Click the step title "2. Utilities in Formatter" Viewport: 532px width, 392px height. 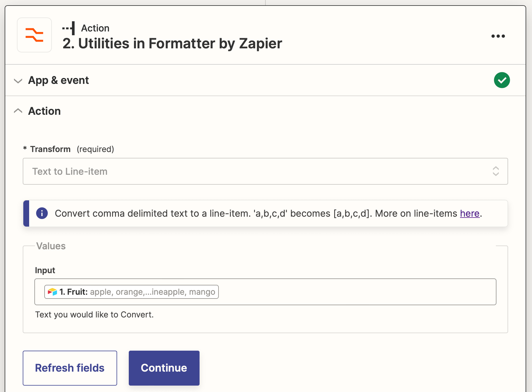[172, 43]
